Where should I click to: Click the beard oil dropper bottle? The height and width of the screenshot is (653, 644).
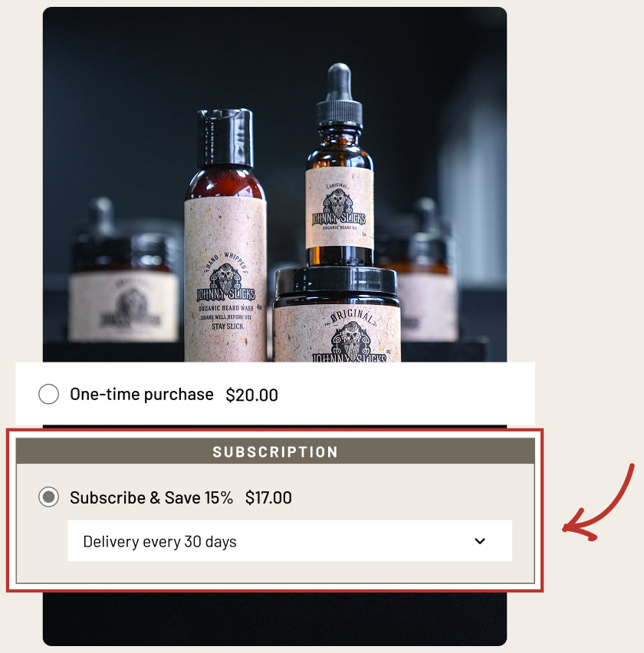pyautogui.click(x=339, y=166)
